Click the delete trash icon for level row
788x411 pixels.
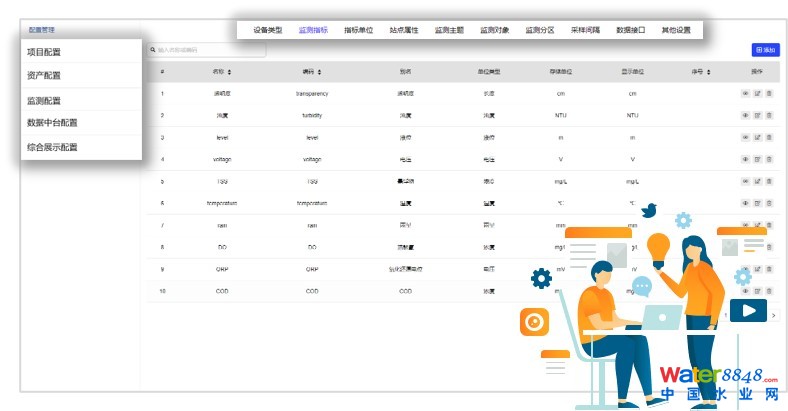pos(769,137)
